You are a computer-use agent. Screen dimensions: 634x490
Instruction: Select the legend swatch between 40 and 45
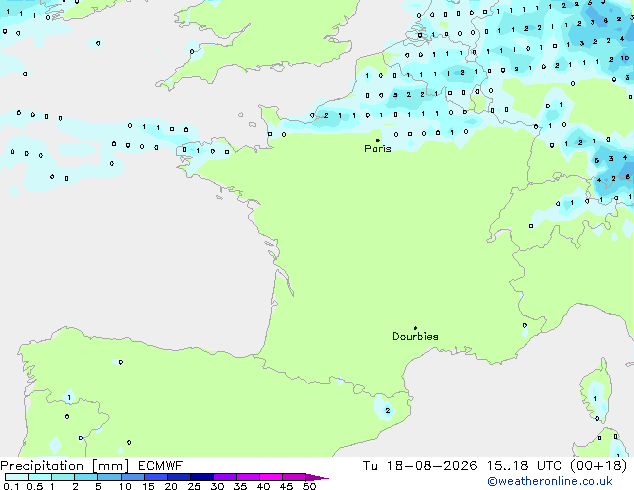(271, 477)
